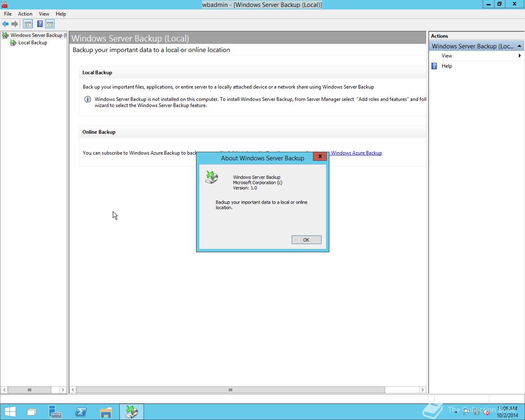Toggle Show/Hide Console Tree toolbar icon
Viewport: 525px width, 420px height.
(28, 24)
